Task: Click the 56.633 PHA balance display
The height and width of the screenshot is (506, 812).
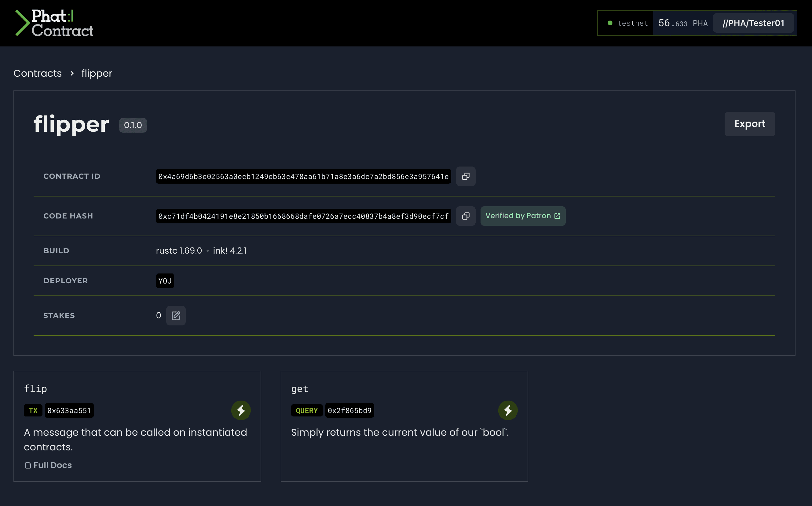Action: pos(682,23)
